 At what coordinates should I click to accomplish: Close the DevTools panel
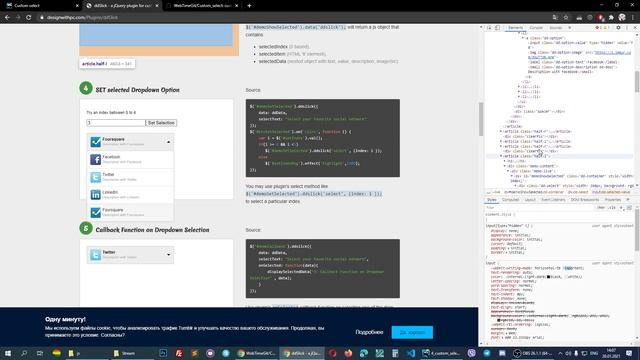click(x=635, y=28)
